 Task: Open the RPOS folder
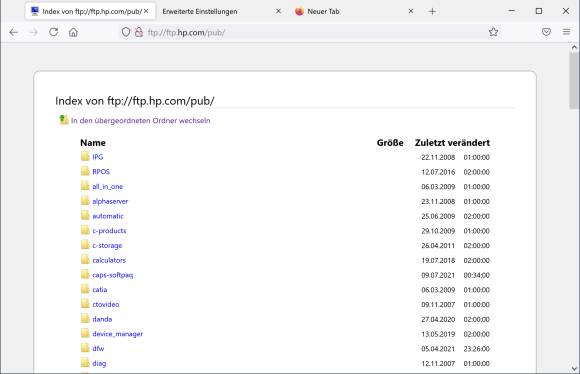101,172
